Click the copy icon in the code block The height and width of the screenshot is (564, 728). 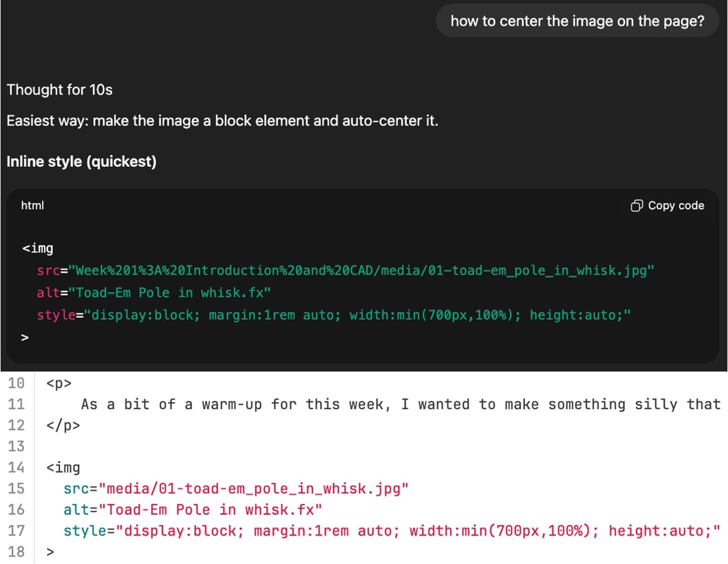[636, 206]
